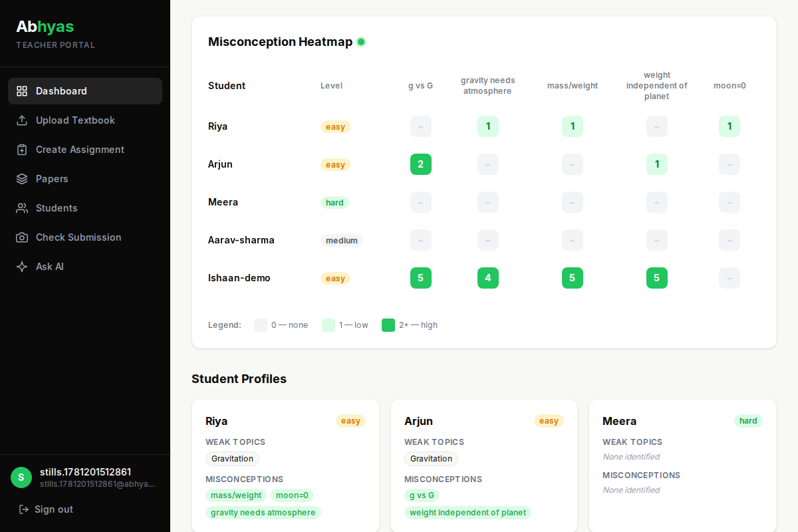Click Ishaan-demo's weight independent of planet cell

coord(657,278)
